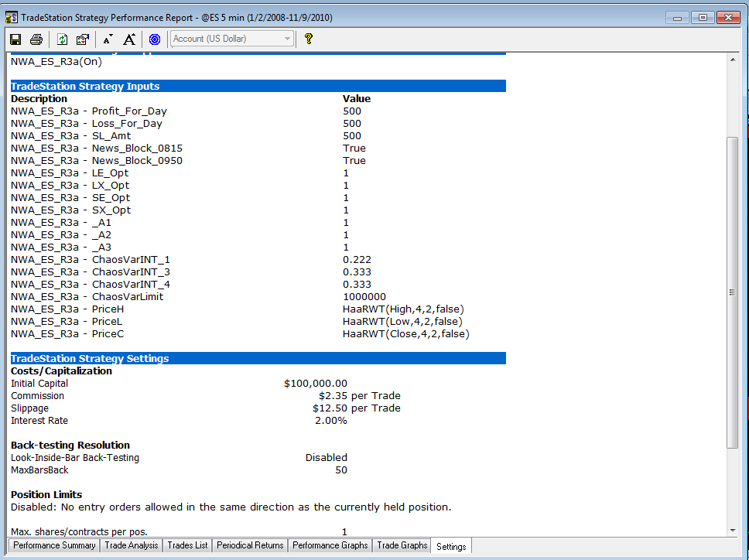Image resolution: width=749 pixels, height=560 pixels.
Task: Select the _A3 input row
Action: [x=191, y=248]
